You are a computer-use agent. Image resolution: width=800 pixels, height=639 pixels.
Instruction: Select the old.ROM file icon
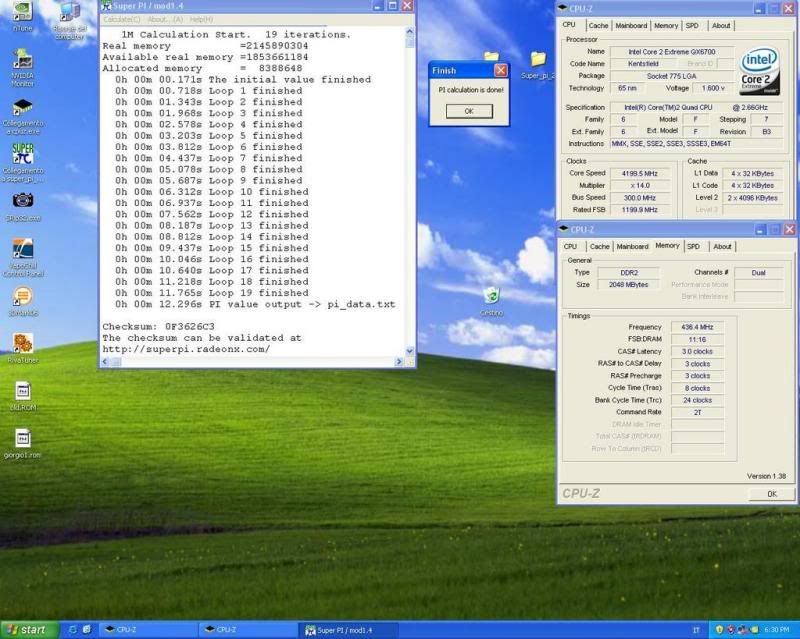tap(22, 391)
